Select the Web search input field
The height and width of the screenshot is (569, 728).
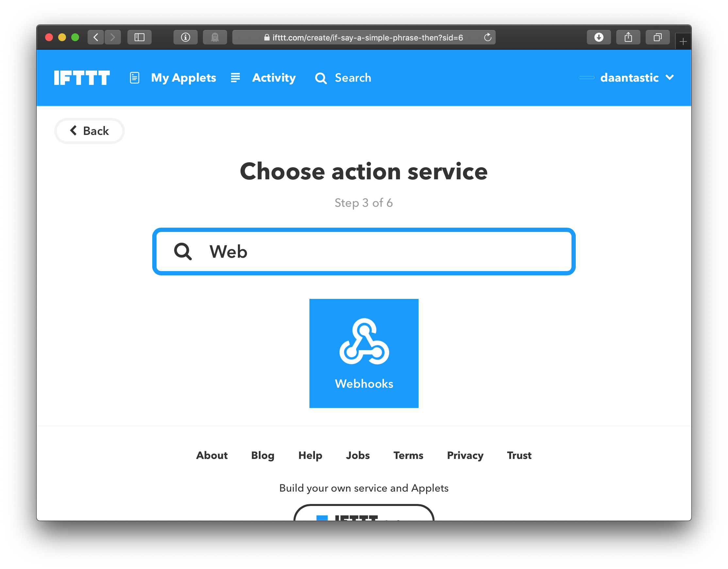click(x=364, y=251)
